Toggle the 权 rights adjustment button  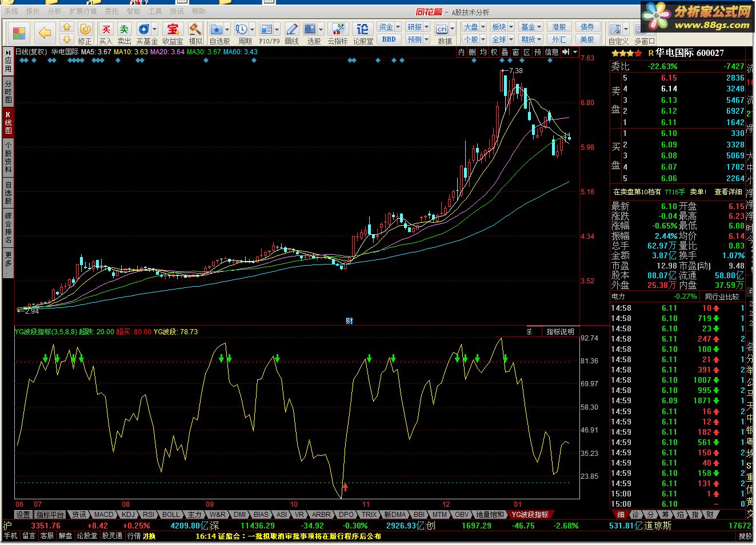(494, 52)
